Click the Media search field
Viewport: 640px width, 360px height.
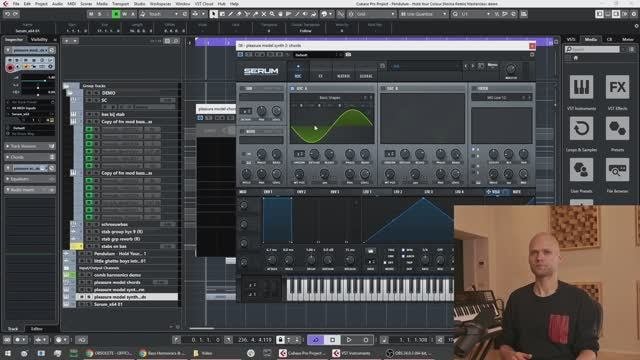[x=592, y=49]
